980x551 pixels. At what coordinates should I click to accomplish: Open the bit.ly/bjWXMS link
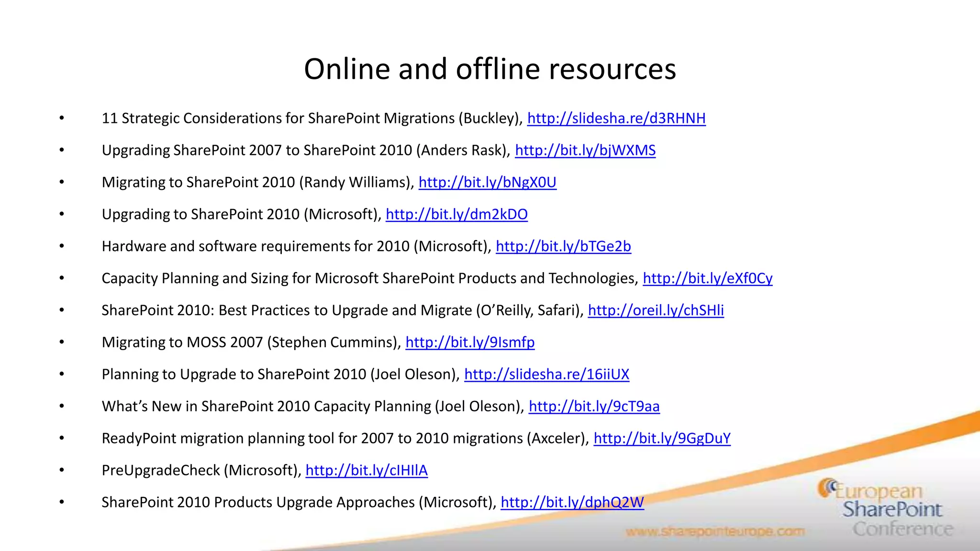585,150
